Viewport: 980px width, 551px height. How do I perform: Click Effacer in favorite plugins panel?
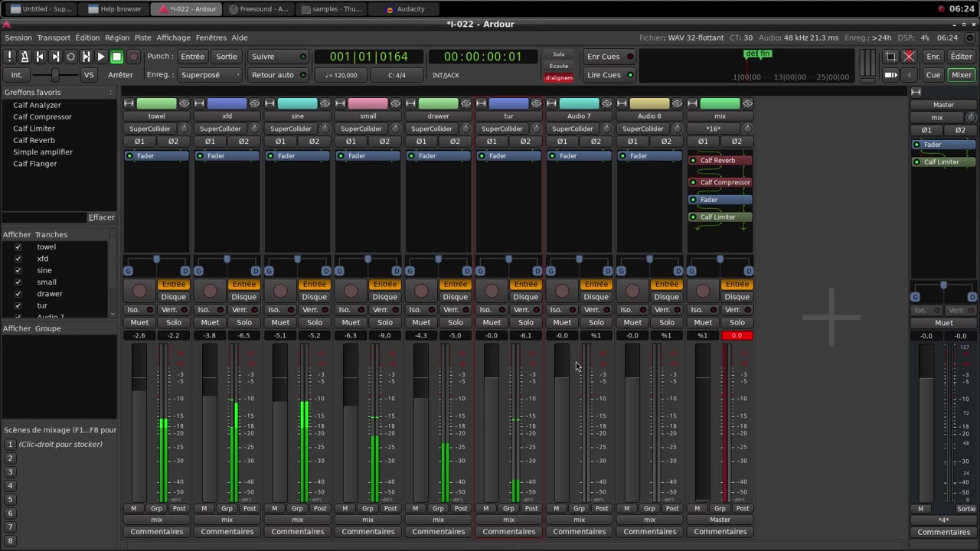click(x=101, y=217)
